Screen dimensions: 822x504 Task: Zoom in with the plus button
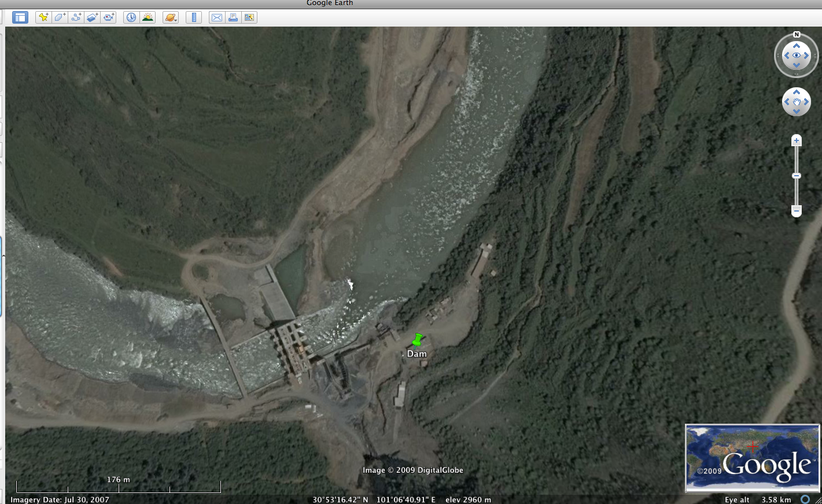797,140
